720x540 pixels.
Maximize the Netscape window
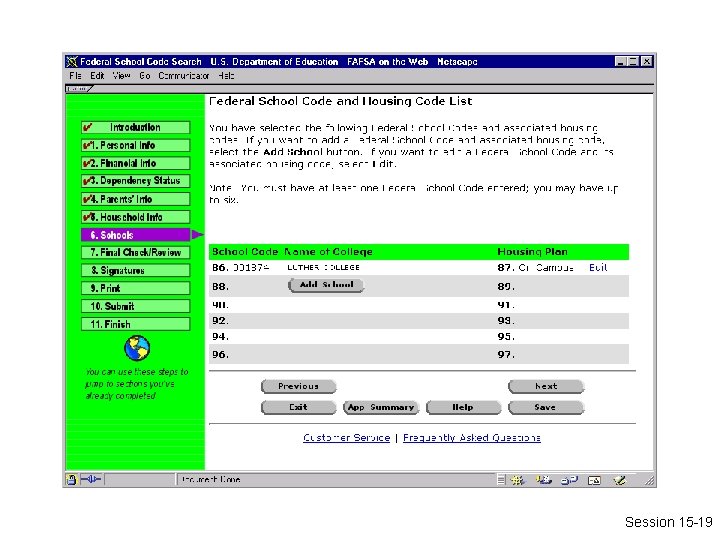[x=633, y=62]
